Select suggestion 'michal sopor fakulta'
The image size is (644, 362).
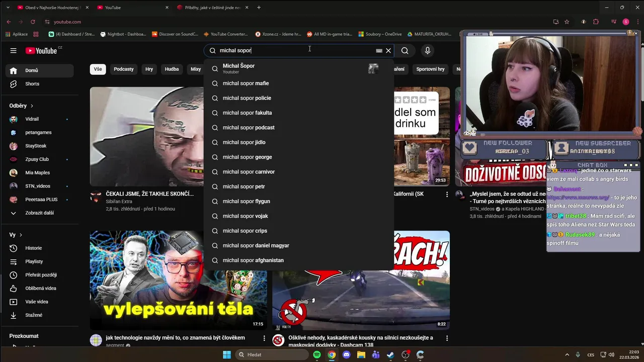(x=299, y=113)
